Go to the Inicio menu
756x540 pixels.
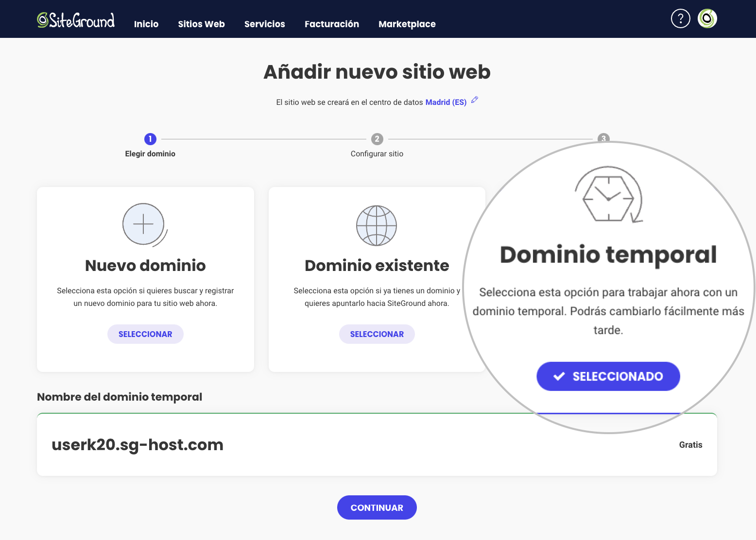146,24
